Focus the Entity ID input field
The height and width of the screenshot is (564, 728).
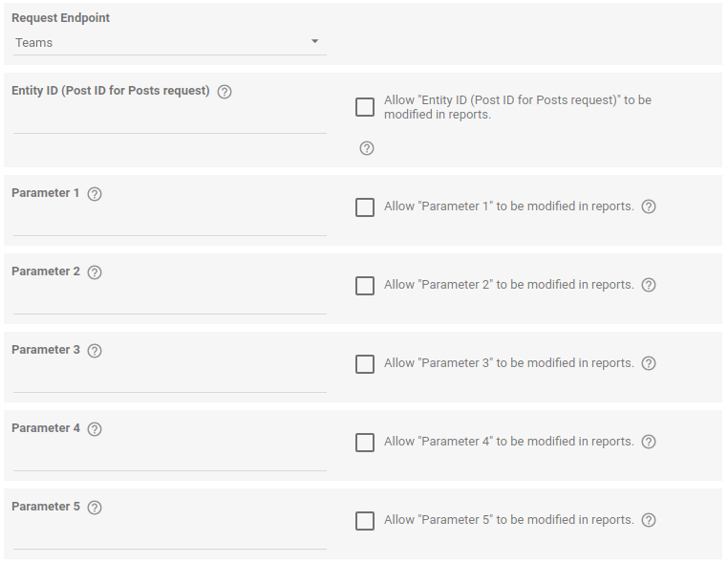pyautogui.click(x=169, y=120)
